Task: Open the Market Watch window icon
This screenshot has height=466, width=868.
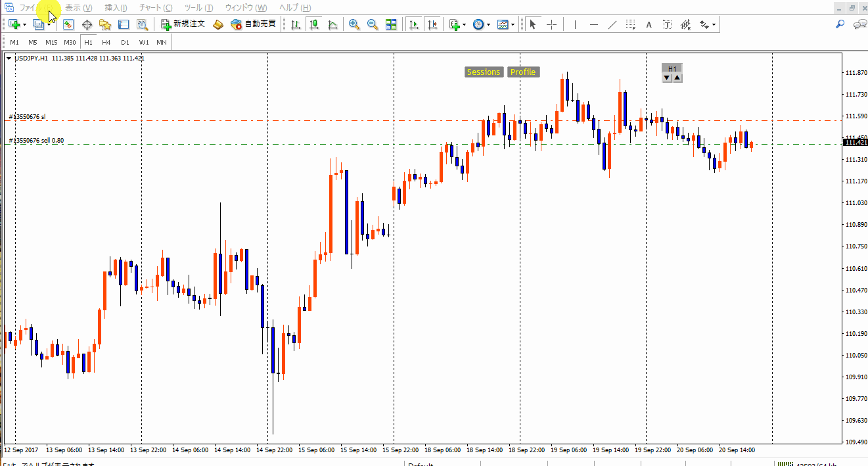Action: tap(68, 24)
